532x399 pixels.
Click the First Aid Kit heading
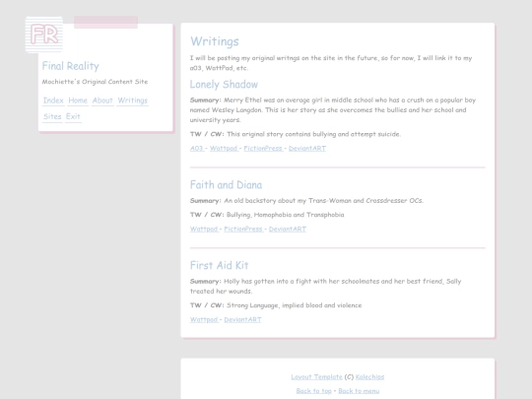click(x=219, y=265)
